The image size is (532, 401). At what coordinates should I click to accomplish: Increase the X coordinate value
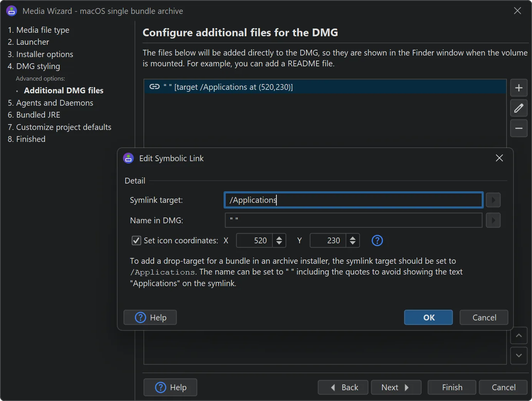click(x=279, y=238)
